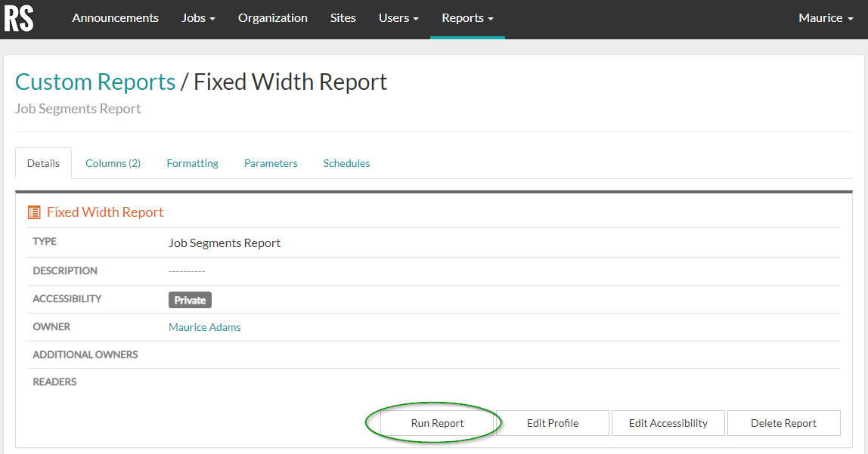Switch to the Columns (2) tab
The width and height of the screenshot is (868, 454).
pos(113,162)
